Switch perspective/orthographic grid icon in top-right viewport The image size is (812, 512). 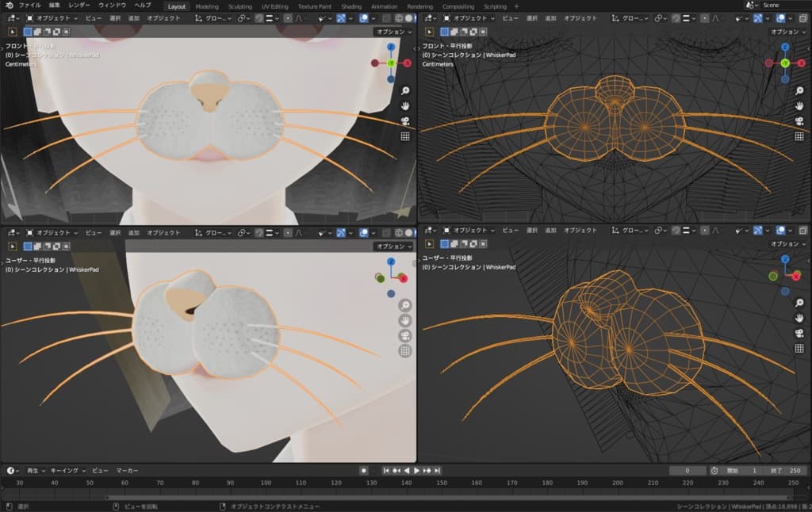(800, 136)
